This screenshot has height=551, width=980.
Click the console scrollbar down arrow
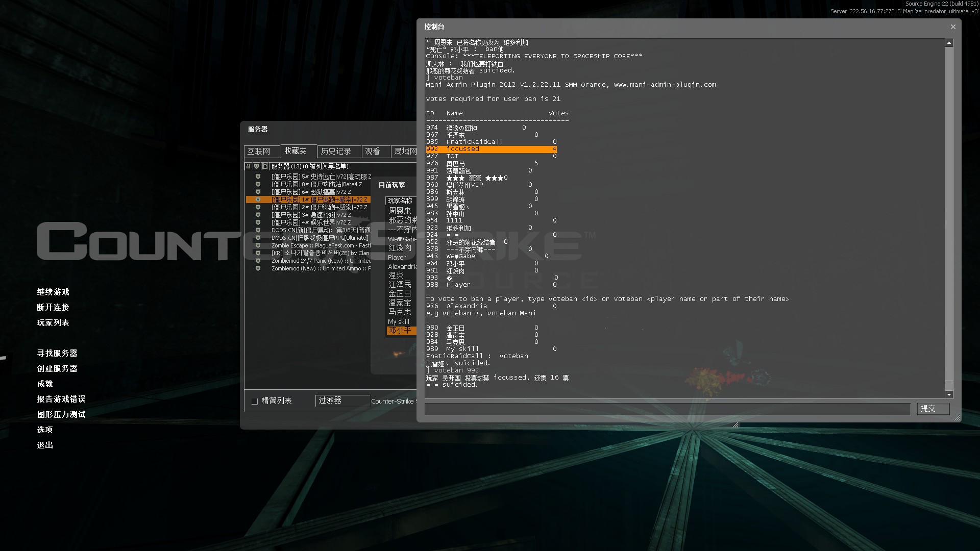pos(949,394)
